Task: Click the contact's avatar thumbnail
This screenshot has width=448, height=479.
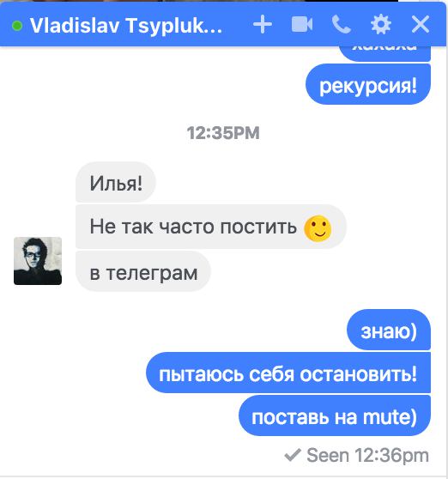Action: point(38,261)
